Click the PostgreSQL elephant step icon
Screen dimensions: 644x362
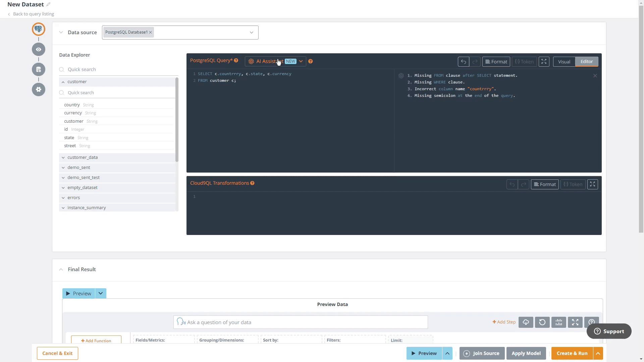pos(39,29)
